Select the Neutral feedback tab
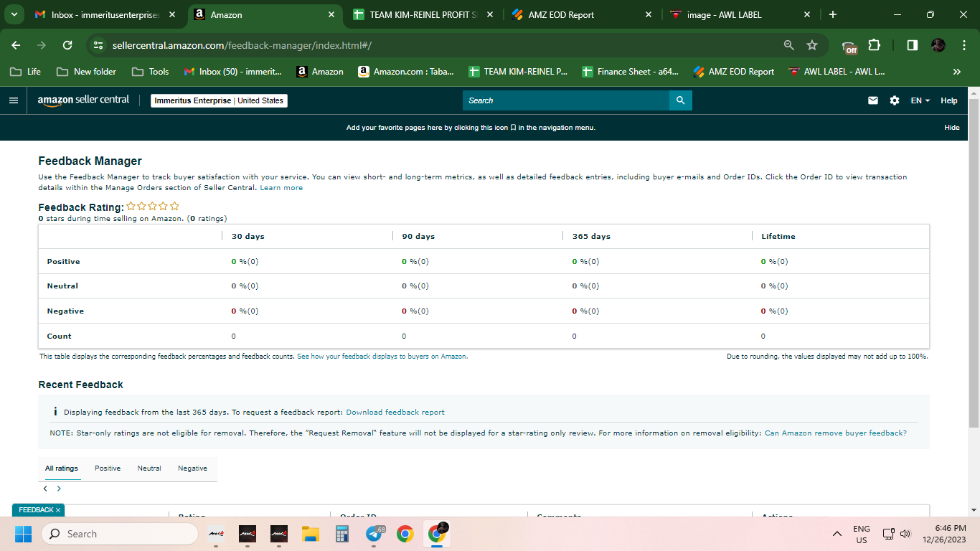Viewport: 980px width, 551px height. [149, 468]
